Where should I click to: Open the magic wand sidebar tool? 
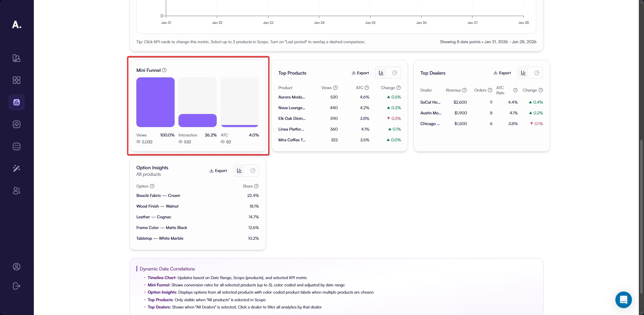click(17, 169)
